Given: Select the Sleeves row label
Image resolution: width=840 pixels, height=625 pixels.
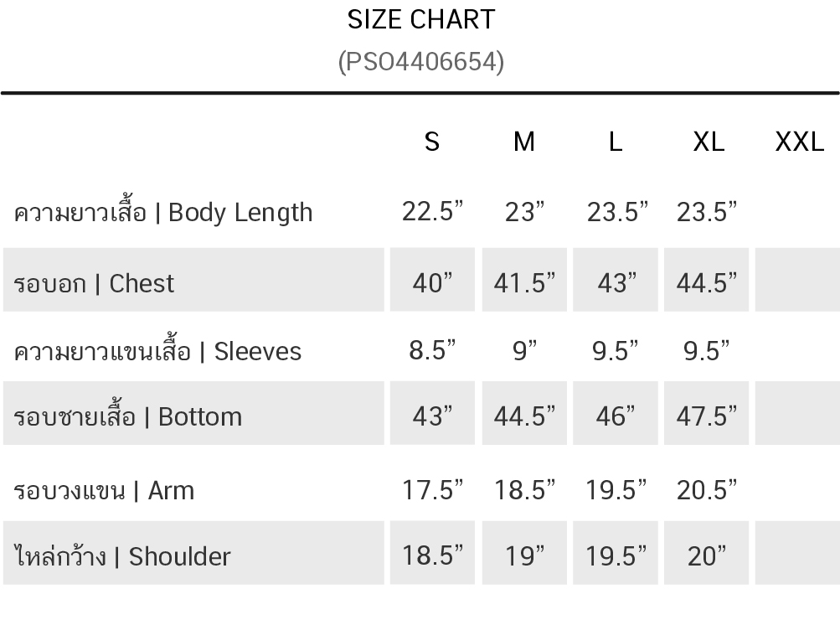Looking at the screenshot, I should (157, 352).
